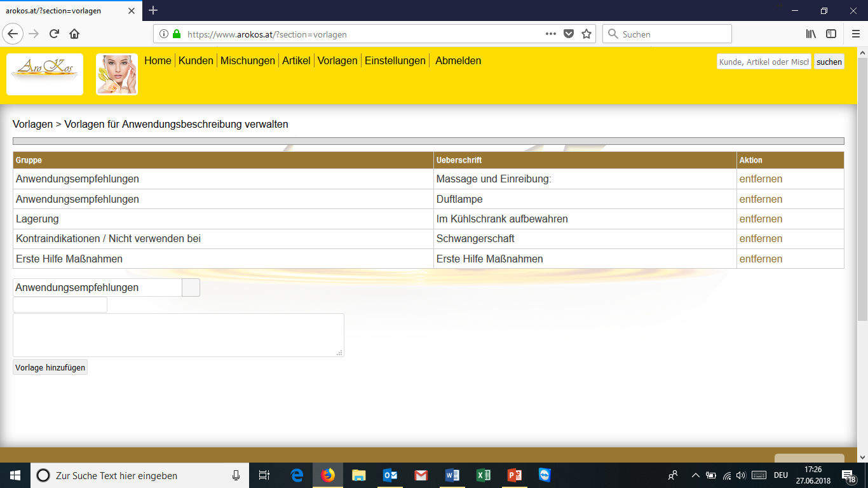The width and height of the screenshot is (868, 488).
Task: Click the AroKos logo
Action: (x=44, y=74)
